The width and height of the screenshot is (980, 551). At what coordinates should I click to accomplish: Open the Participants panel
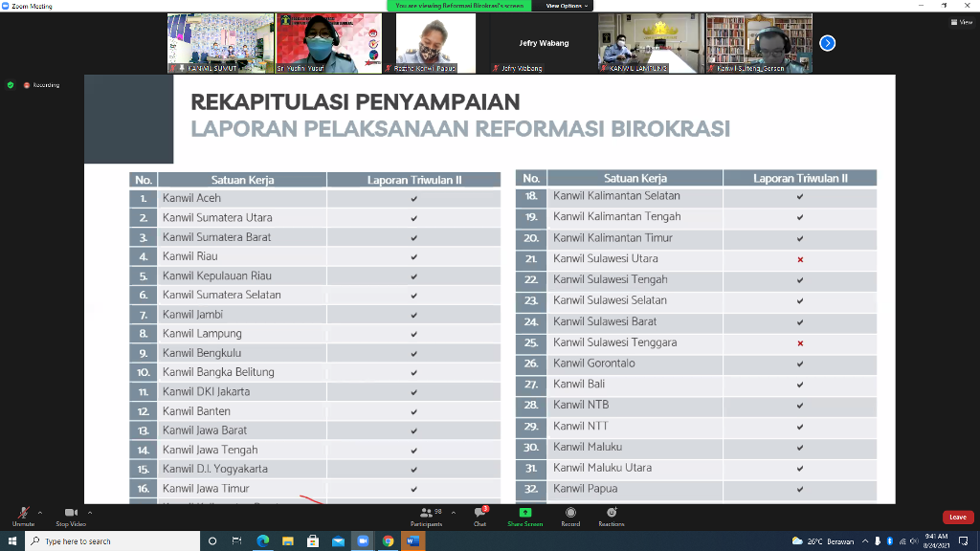[x=426, y=514]
